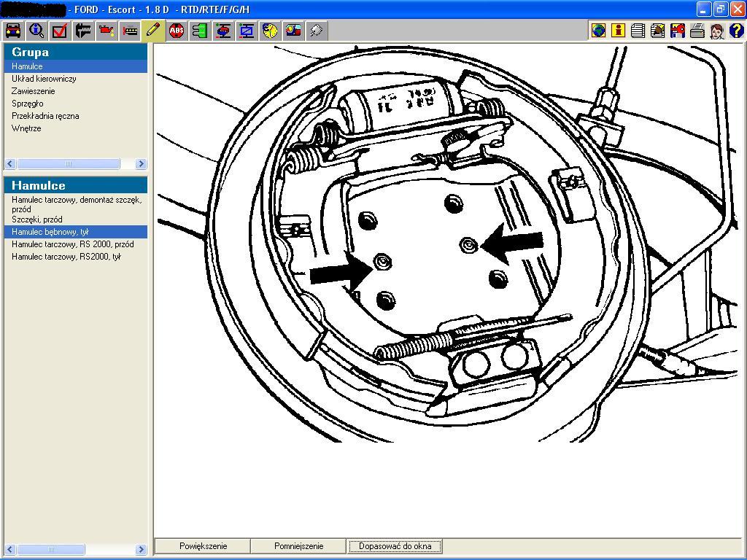Click the red checkmark icon

(x=60, y=31)
